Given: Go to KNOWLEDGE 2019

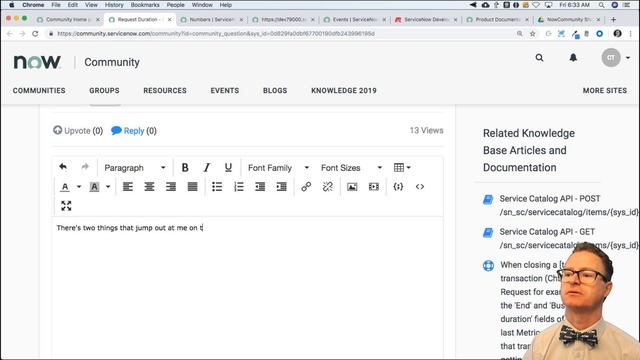Looking at the screenshot, I should (x=344, y=91).
